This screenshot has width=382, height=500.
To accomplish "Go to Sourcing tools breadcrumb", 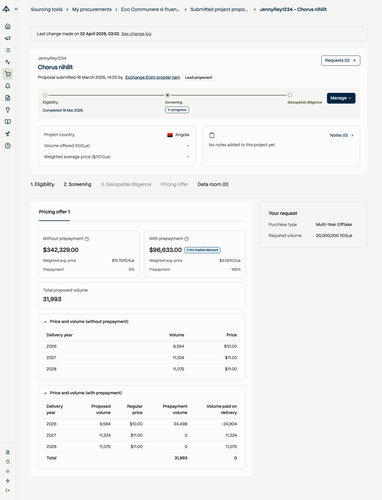I will tap(47, 9).
